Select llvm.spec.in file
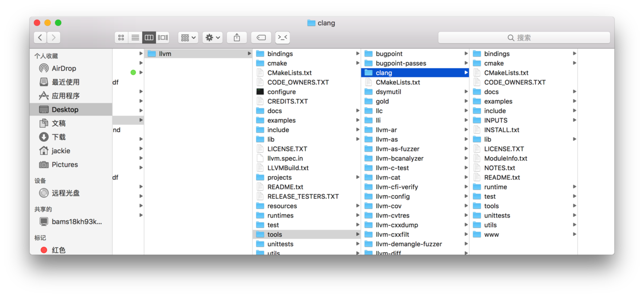The image size is (644, 297). pyautogui.click(x=306, y=158)
